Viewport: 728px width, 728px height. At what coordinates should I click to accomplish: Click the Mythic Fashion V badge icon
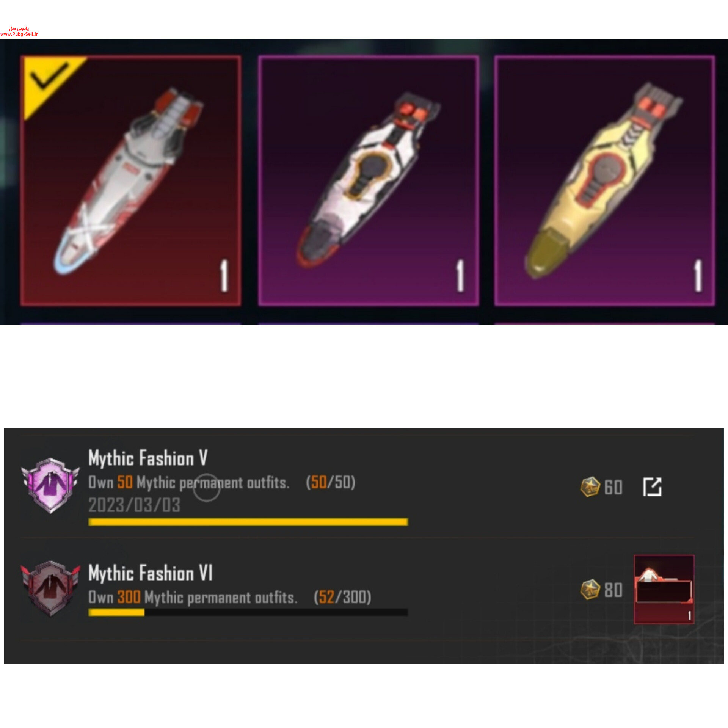pos(50,485)
